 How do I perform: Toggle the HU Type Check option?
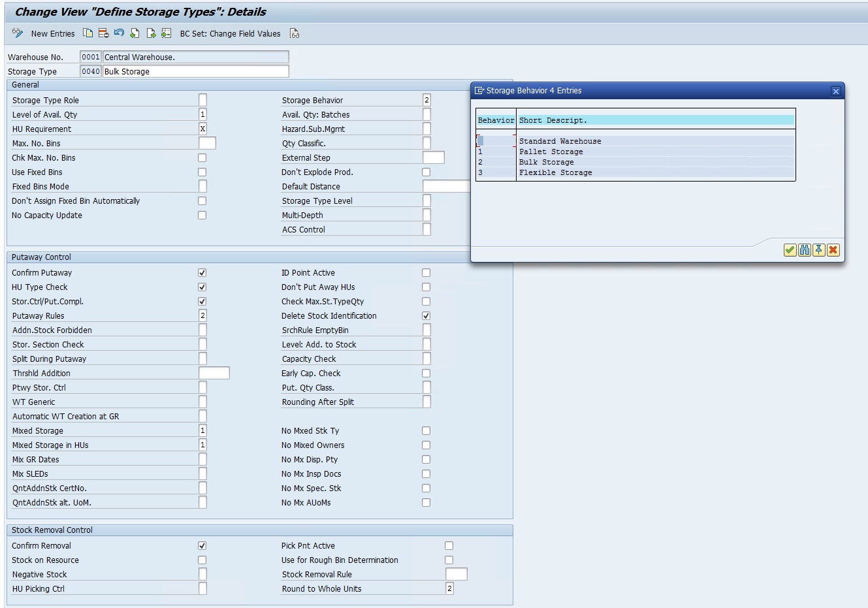coord(202,287)
